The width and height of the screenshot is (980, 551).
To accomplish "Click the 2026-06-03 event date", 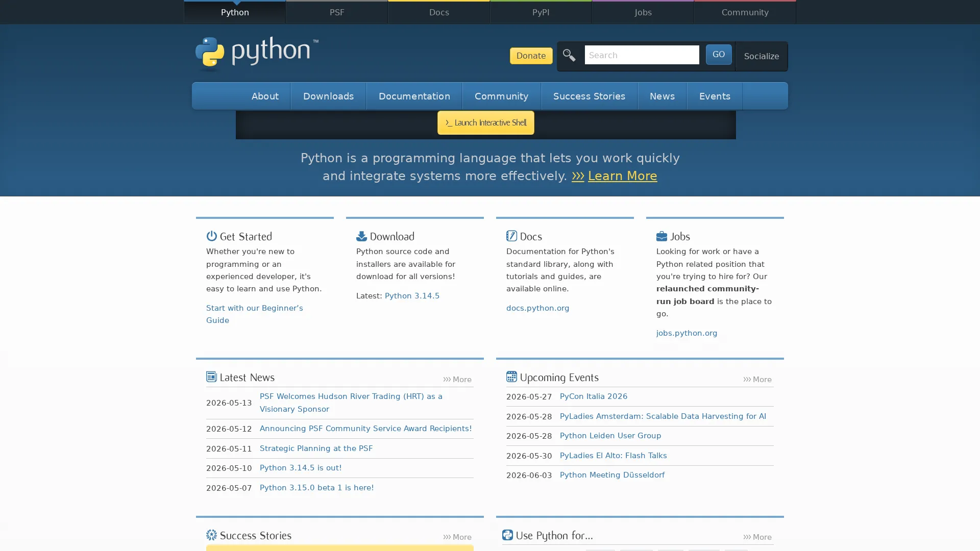I will click(529, 475).
